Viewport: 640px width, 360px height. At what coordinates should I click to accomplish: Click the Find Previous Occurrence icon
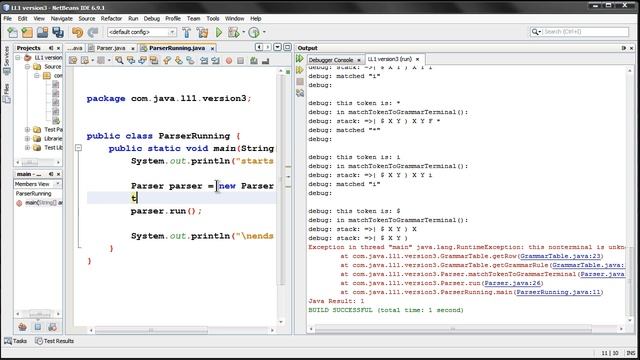coord(131,60)
